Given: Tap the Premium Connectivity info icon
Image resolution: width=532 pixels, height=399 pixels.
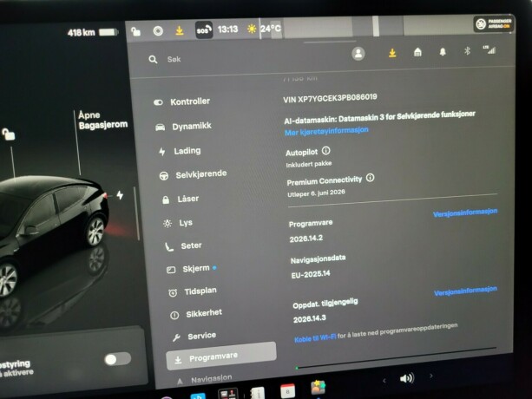Looking at the screenshot, I should [371, 177].
